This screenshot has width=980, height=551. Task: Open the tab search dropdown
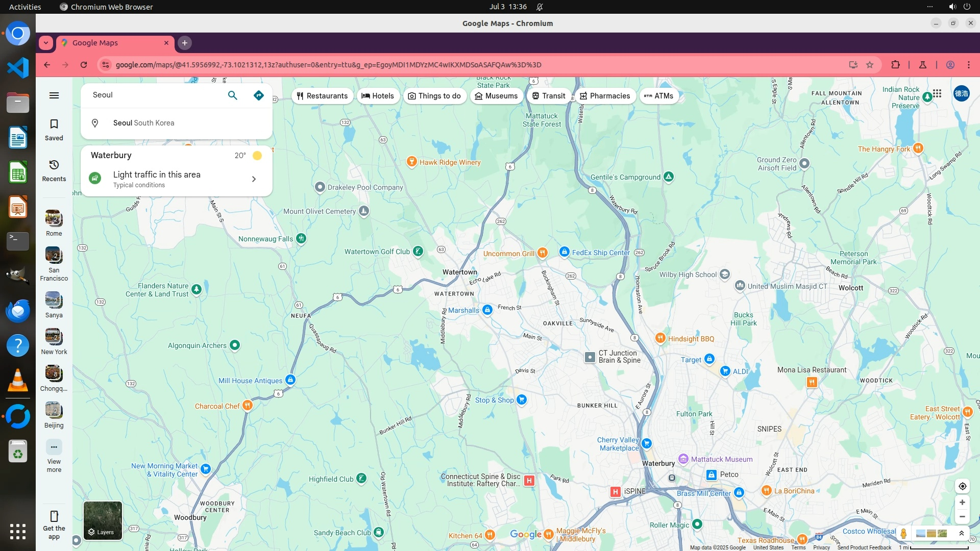(x=46, y=43)
